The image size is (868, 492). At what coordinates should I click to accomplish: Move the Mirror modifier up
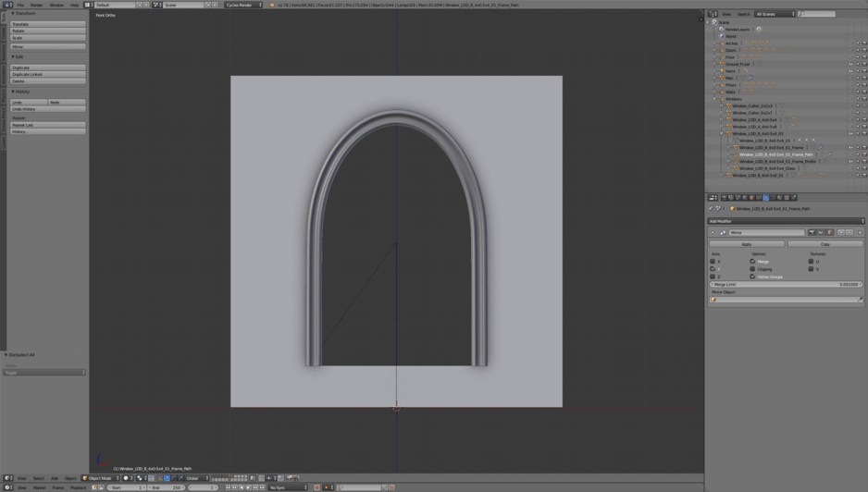[841, 232]
